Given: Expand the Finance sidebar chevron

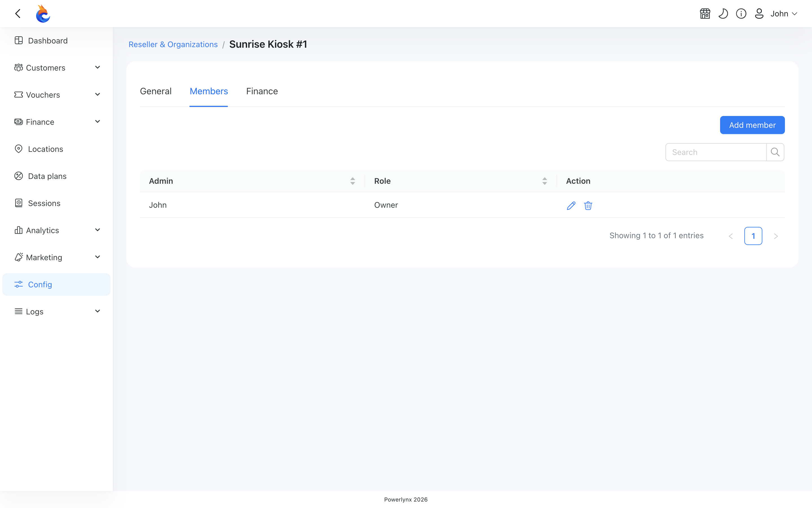Looking at the screenshot, I should (x=98, y=122).
